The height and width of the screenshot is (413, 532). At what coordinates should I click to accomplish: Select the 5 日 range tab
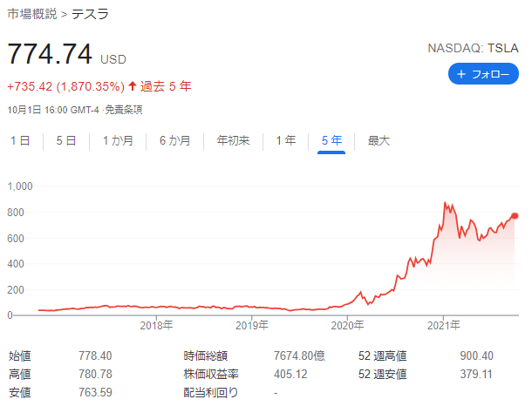click(x=65, y=140)
